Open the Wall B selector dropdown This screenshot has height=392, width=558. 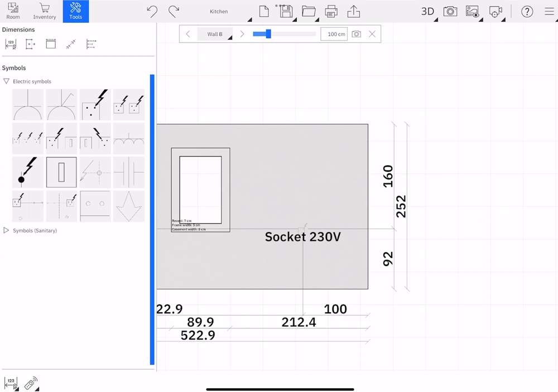[x=215, y=34]
